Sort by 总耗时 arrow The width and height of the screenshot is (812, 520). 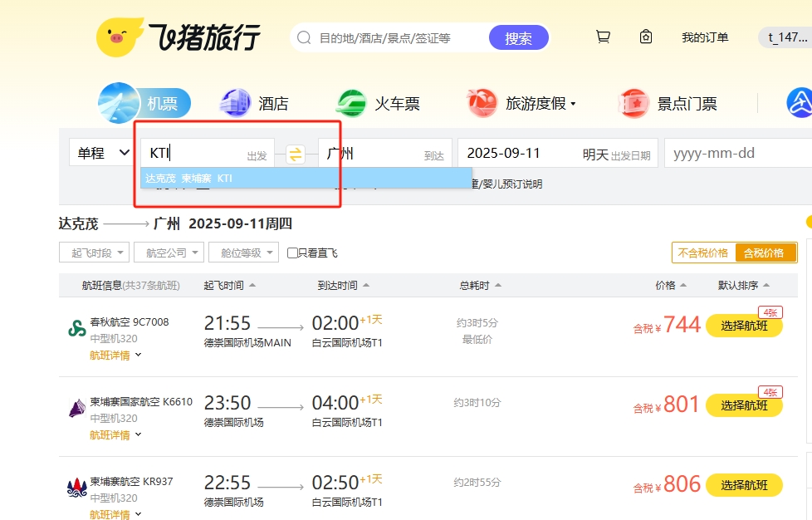[x=498, y=285]
